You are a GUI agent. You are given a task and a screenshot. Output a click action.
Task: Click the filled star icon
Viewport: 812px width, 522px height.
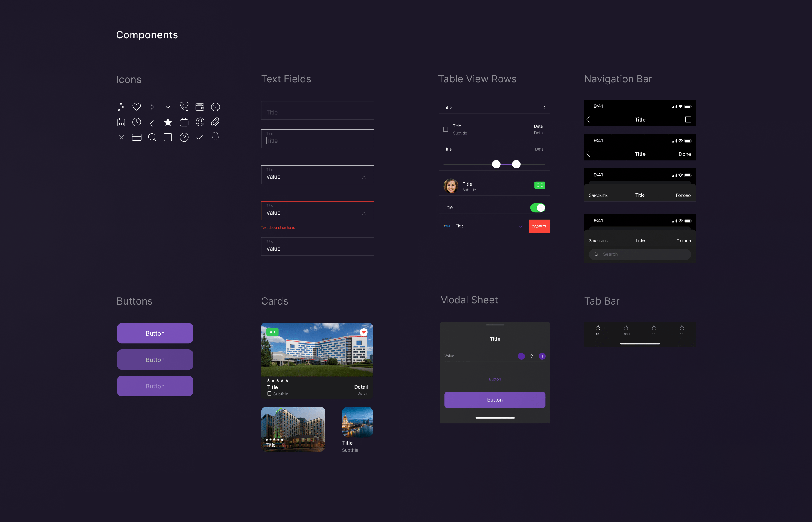click(168, 122)
